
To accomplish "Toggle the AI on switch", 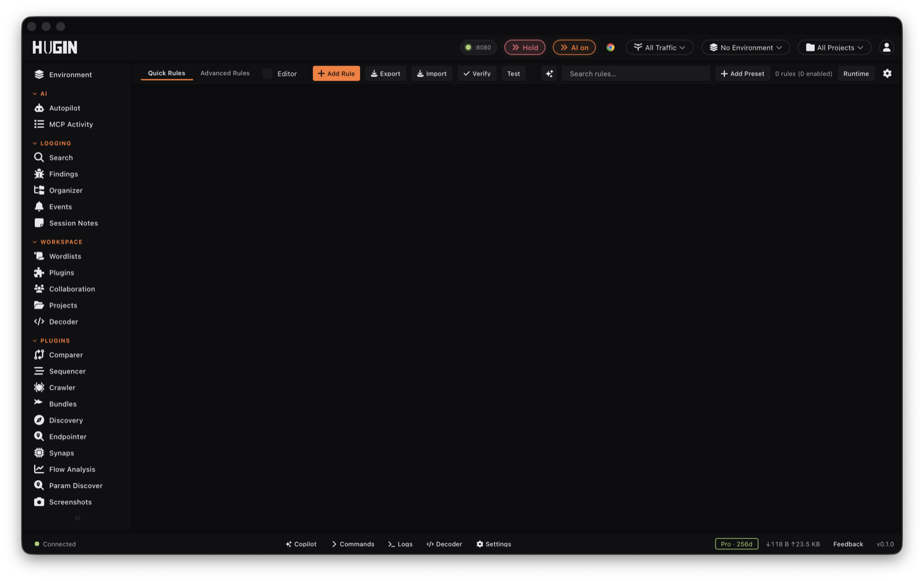I will coord(574,47).
